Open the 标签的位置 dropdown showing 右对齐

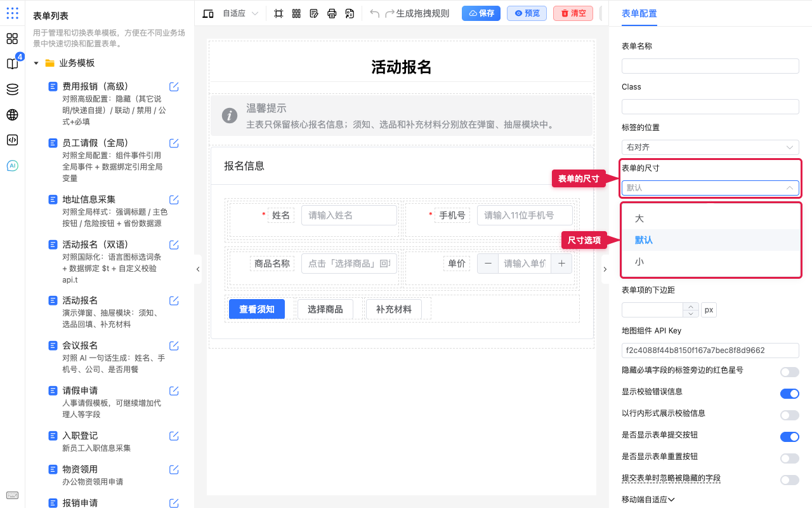tap(710, 147)
